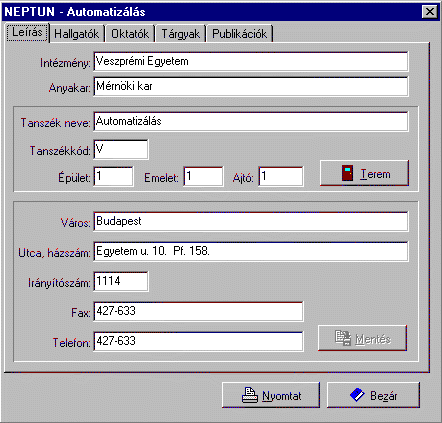Select the Tárgyak tab

181,34
